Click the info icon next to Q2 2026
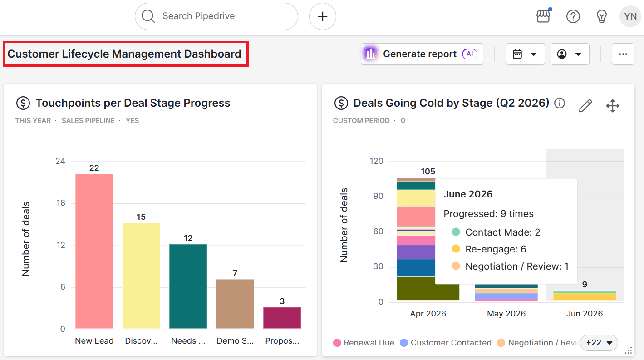 560,103
